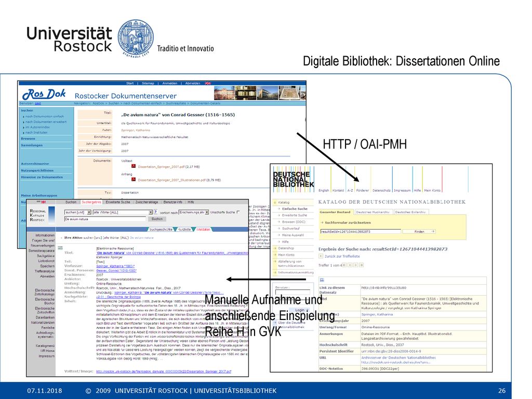Click Nutzungsrichtlinien in RosDok sidebar
The width and height of the screenshot is (532, 399).
coord(37,170)
